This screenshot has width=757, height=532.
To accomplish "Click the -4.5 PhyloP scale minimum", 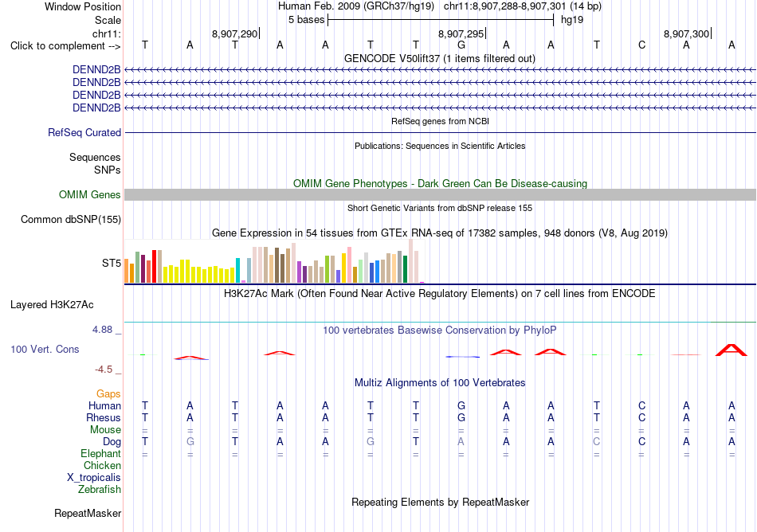I will [104, 370].
